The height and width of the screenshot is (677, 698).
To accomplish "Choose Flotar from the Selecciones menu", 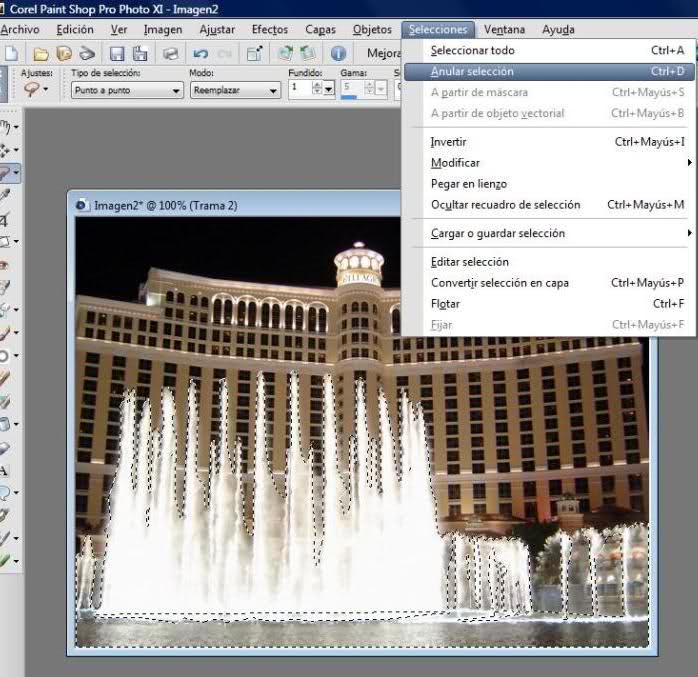I will (x=549, y=304).
